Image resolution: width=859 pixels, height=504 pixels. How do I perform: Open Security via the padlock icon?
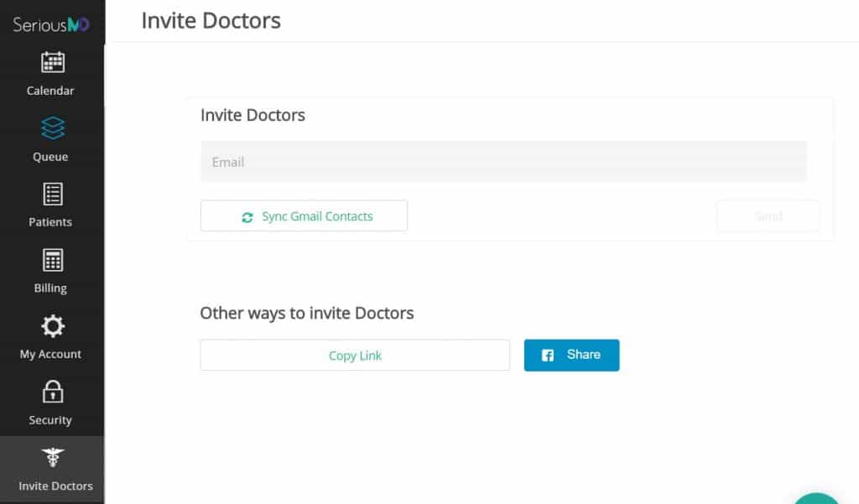52,392
